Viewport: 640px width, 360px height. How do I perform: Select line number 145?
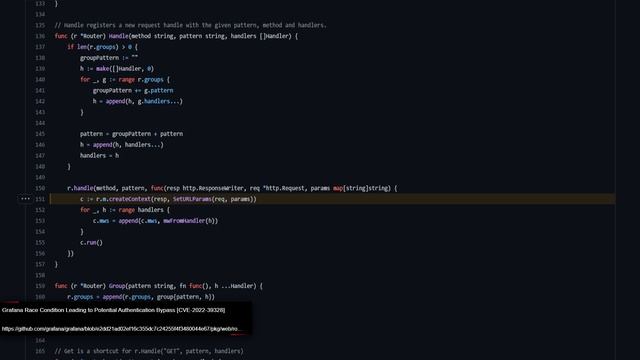pyautogui.click(x=40, y=134)
